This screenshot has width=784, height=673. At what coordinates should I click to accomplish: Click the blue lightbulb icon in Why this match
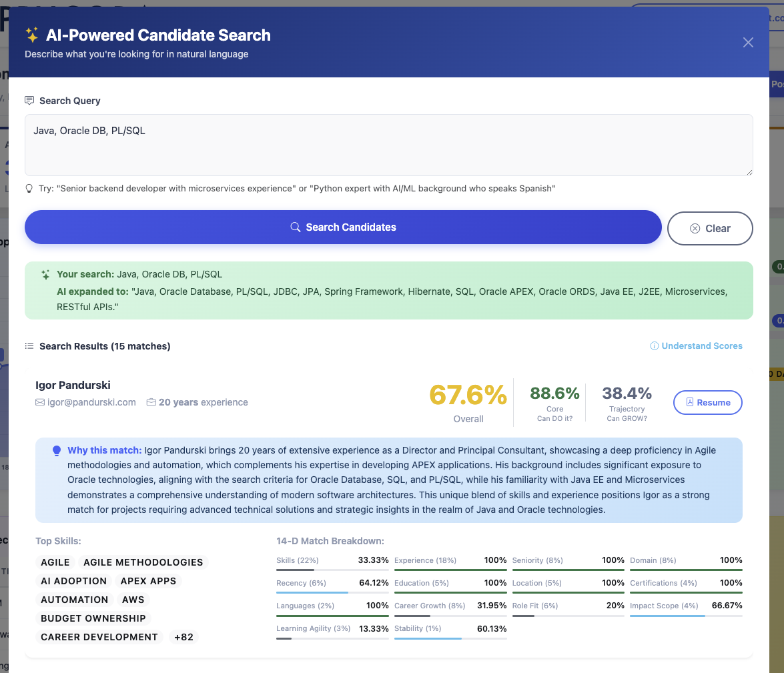57,450
